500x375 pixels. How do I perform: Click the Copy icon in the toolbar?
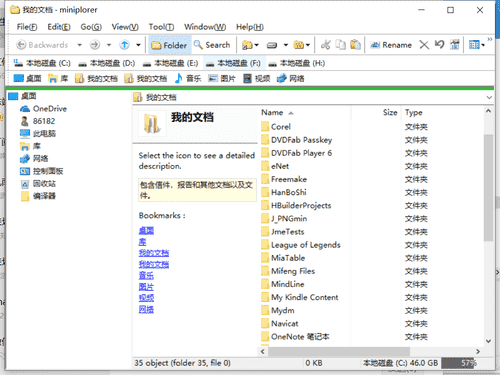(340, 45)
